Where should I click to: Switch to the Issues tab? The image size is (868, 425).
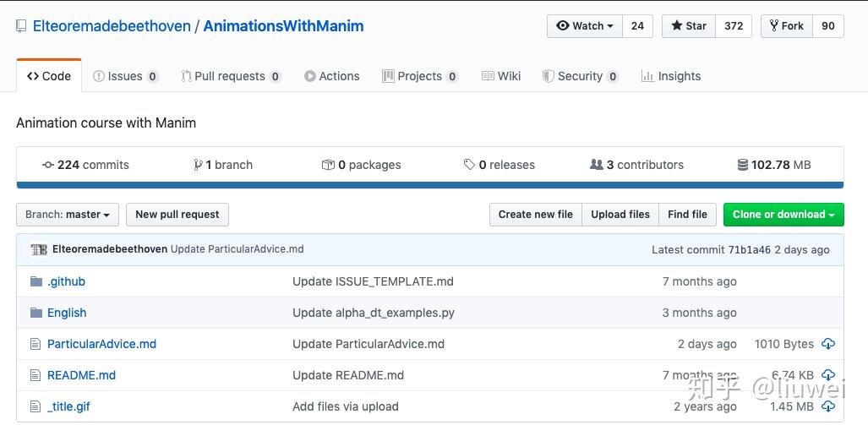click(x=126, y=76)
